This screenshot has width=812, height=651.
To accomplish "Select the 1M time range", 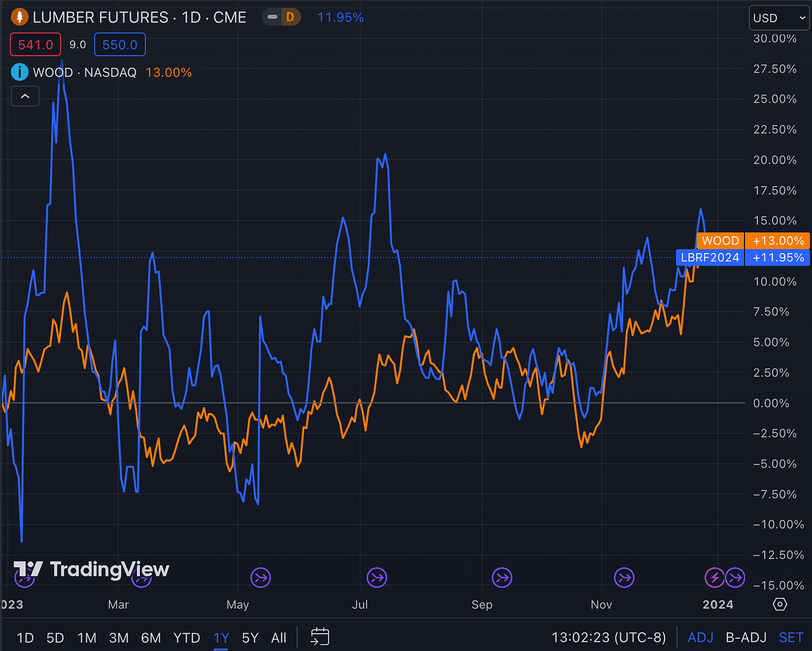I will tap(87, 638).
